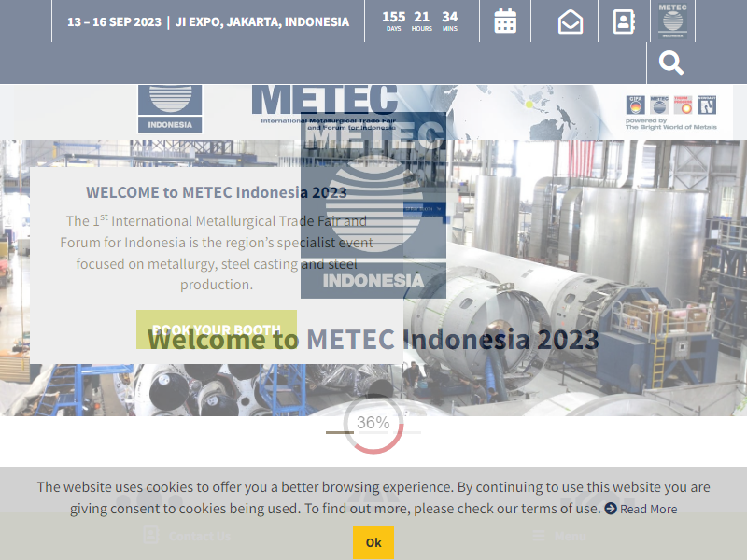Screen dimensions: 747x560
Task: Click the NEWCAST partner logo
Action: click(x=707, y=105)
